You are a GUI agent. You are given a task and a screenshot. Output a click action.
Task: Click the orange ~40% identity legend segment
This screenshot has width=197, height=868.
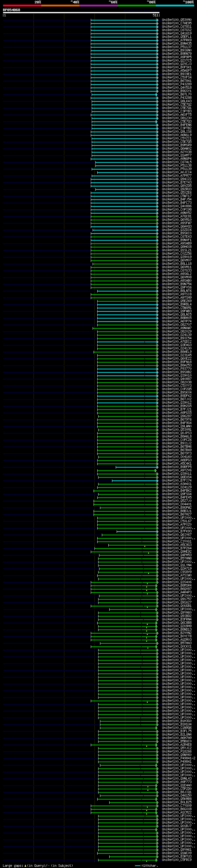pyautogui.click(x=60, y=6)
